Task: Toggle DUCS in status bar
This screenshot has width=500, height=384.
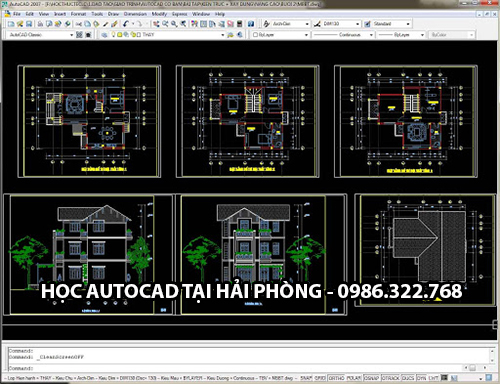Action: (x=408, y=378)
